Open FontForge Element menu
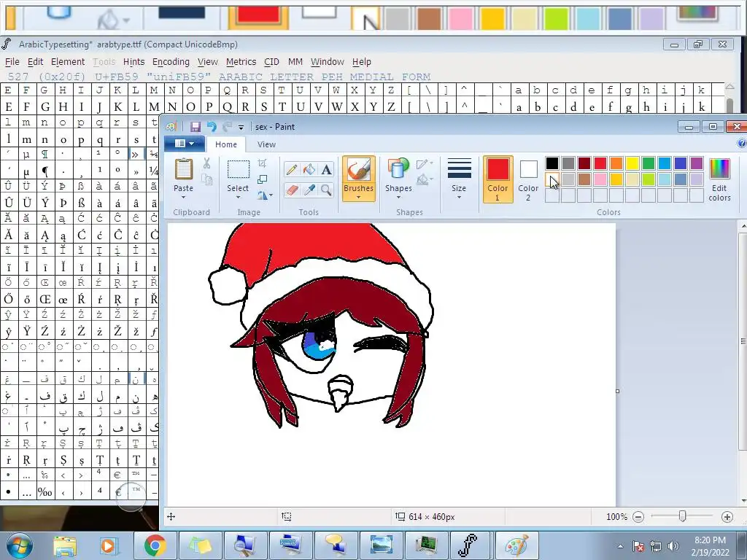Screen dimensions: 747x560 [68, 61]
